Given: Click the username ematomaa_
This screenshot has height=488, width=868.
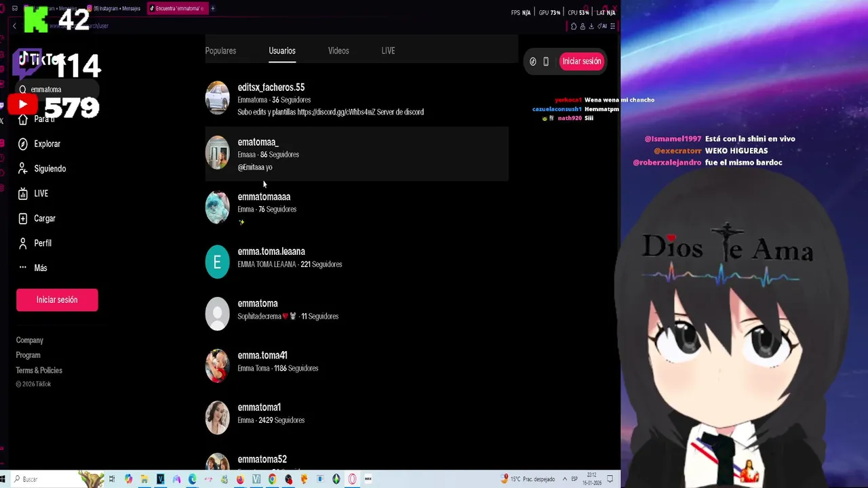Looking at the screenshot, I should click(x=258, y=142).
